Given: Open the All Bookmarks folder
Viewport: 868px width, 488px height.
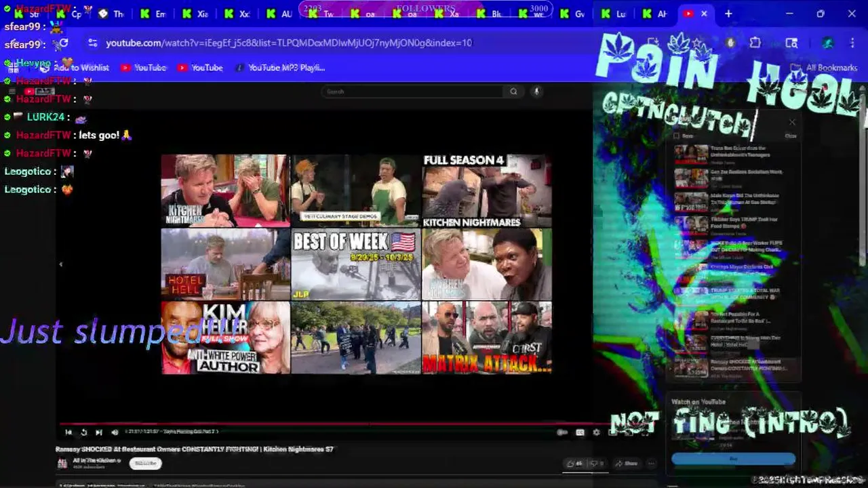Looking at the screenshot, I should click(825, 68).
